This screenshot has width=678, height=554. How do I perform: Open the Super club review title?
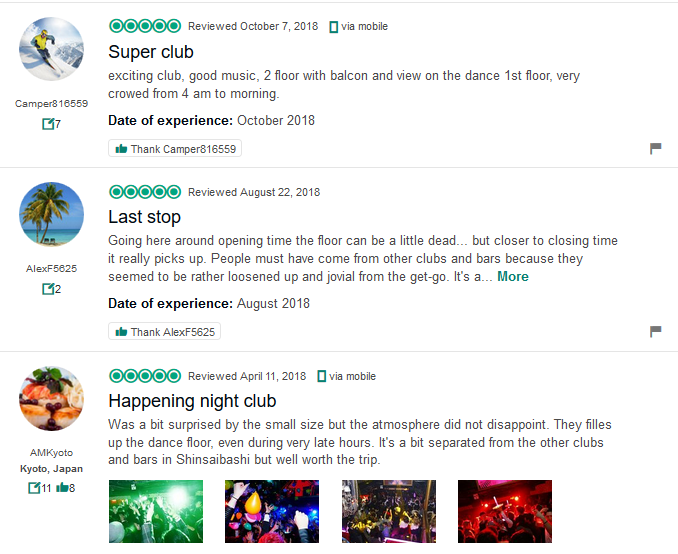pos(151,52)
